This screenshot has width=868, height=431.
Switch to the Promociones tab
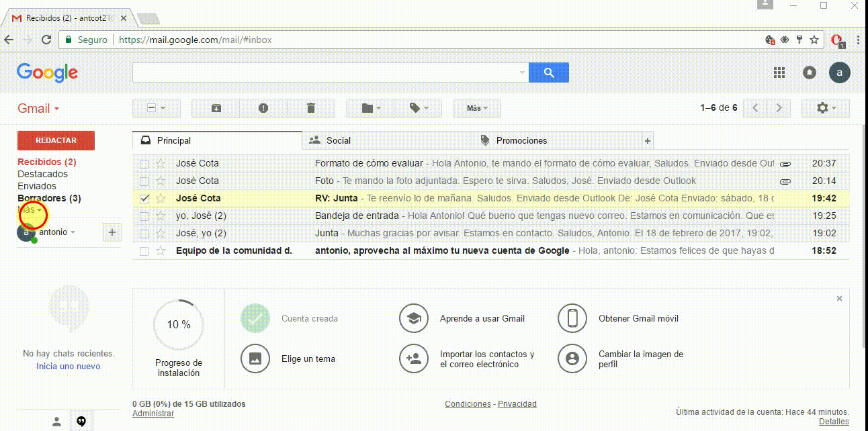click(557, 140)
